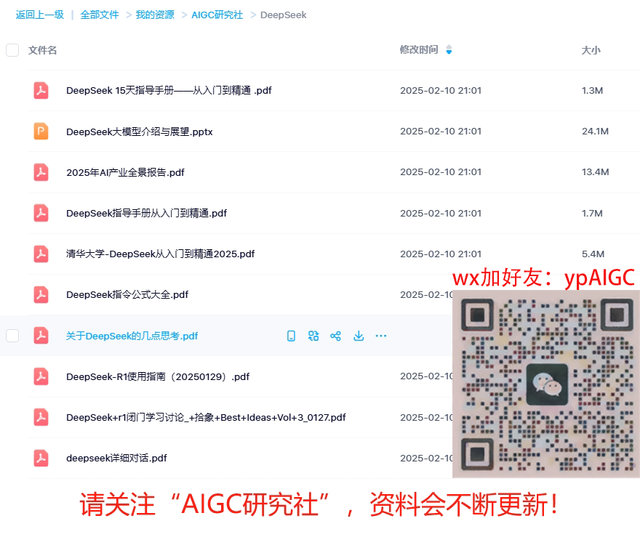Click the 5.4M size value
640x537 pixels.
(593, 254)
